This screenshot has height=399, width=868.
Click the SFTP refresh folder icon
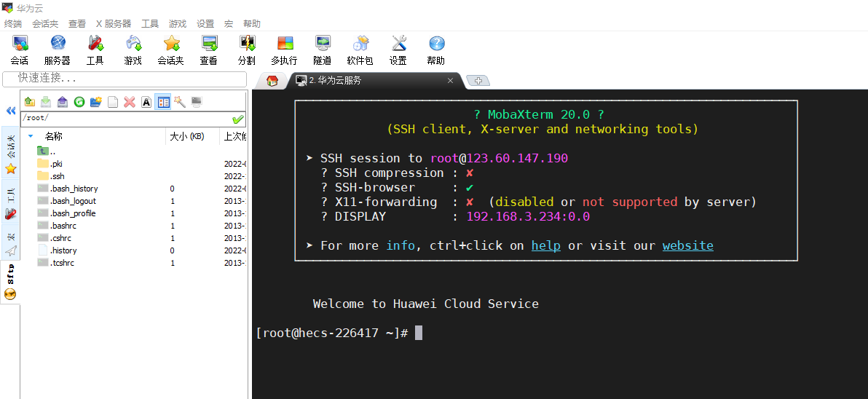(x=79, y=102)
